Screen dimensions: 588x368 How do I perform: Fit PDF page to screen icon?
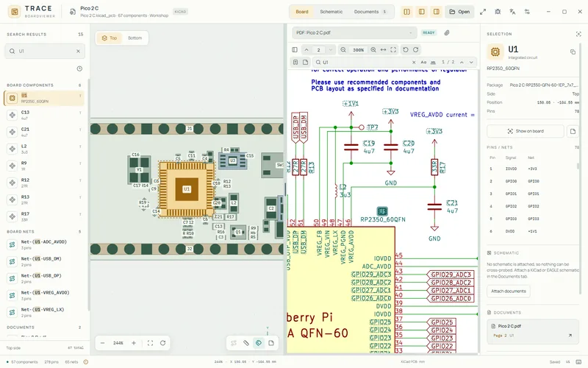coord(393,49)
